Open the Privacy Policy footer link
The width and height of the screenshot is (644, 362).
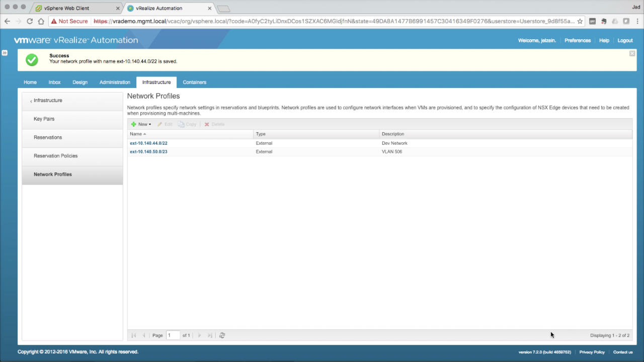click(x=592, y=352)
